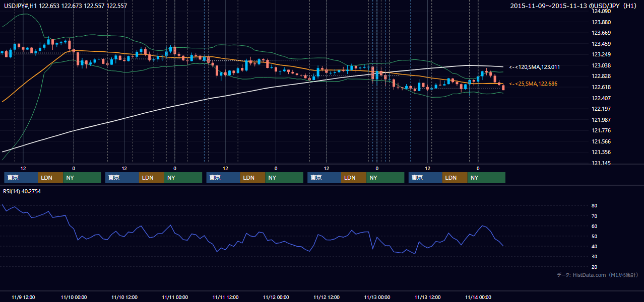The image size is (644, 302).
Task: Click the 121.987 price axis label
Action: pos(601,120)
